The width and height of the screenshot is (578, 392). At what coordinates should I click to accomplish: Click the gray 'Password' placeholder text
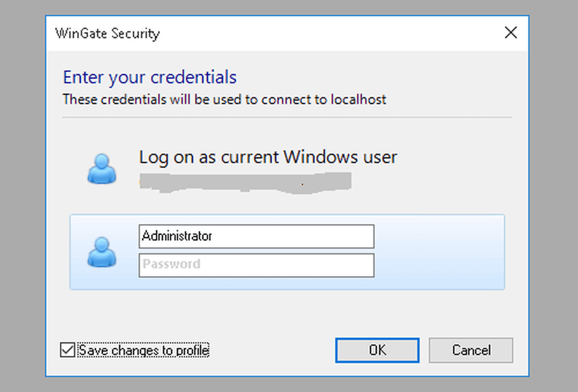click(x=172, y=264)
